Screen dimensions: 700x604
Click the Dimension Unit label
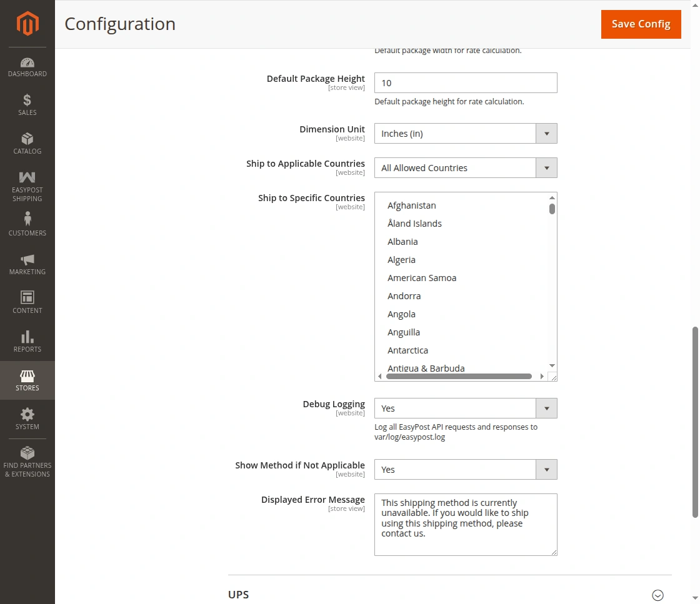332,129
